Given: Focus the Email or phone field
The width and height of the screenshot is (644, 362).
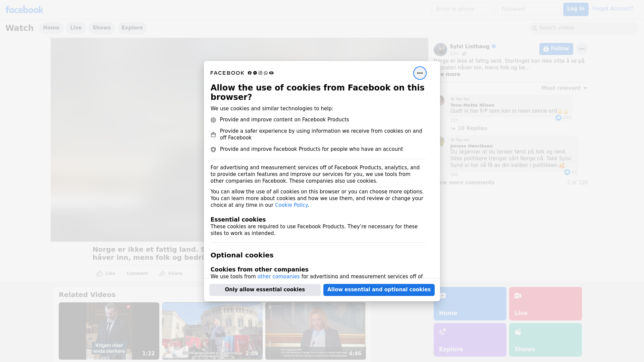Looking at the screenshot, I should pyautogui.click(x=463, y=9).
